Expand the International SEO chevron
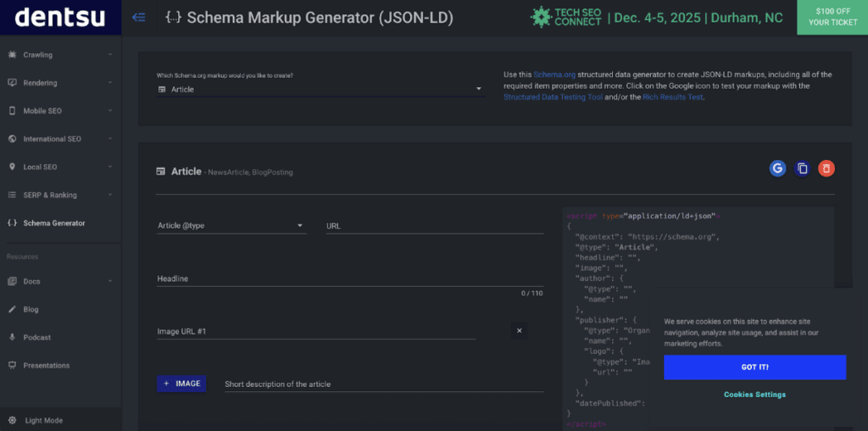 (x=110, y=139)
